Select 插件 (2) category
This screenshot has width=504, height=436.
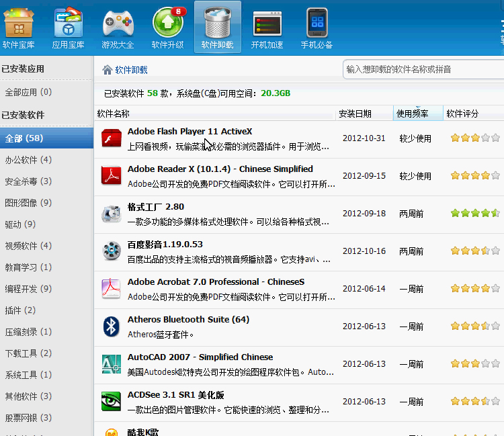20,310
